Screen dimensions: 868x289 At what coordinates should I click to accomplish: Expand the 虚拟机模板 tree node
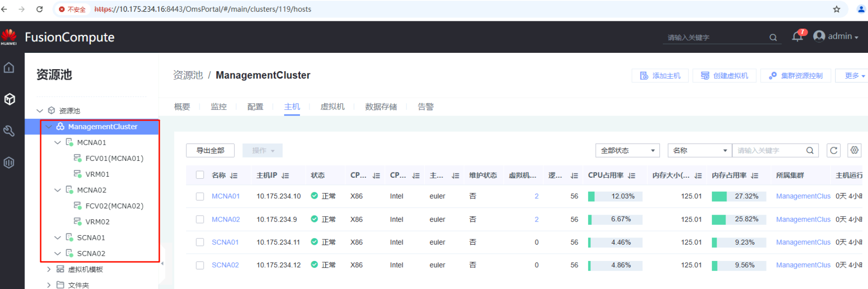[x=49, y=269]
